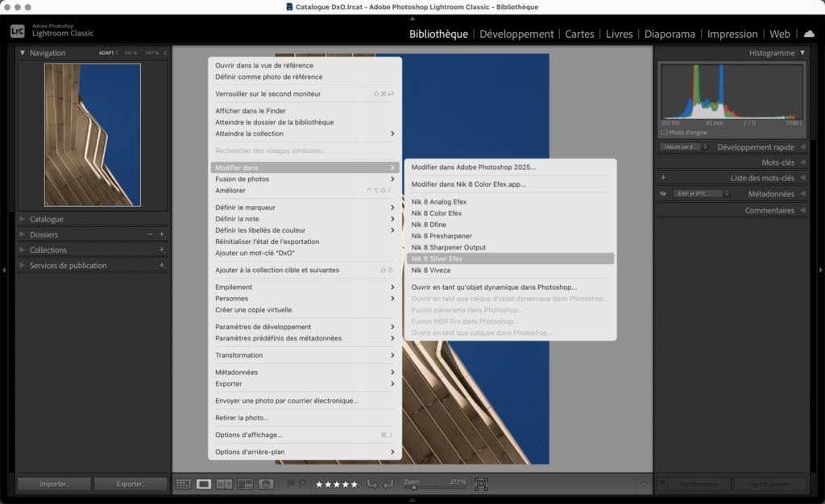Show the filmstrip using the bottom arrow

pos(412,500)
